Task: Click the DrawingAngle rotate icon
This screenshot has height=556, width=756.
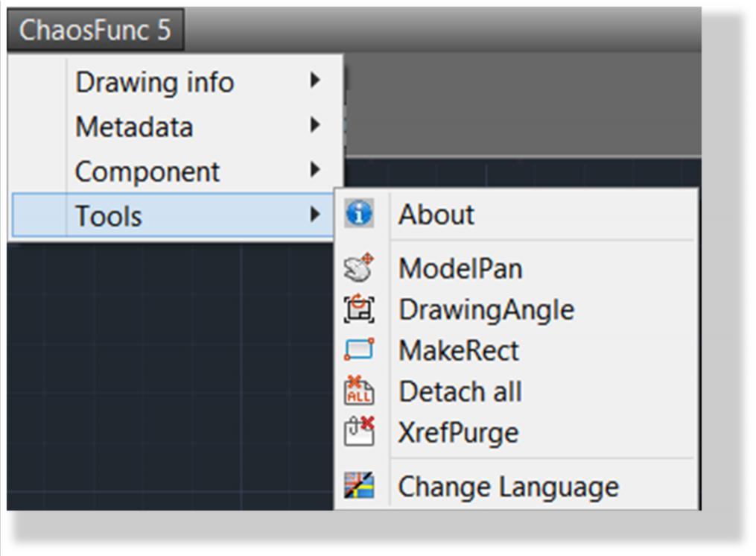Action: tap(359, 309)
